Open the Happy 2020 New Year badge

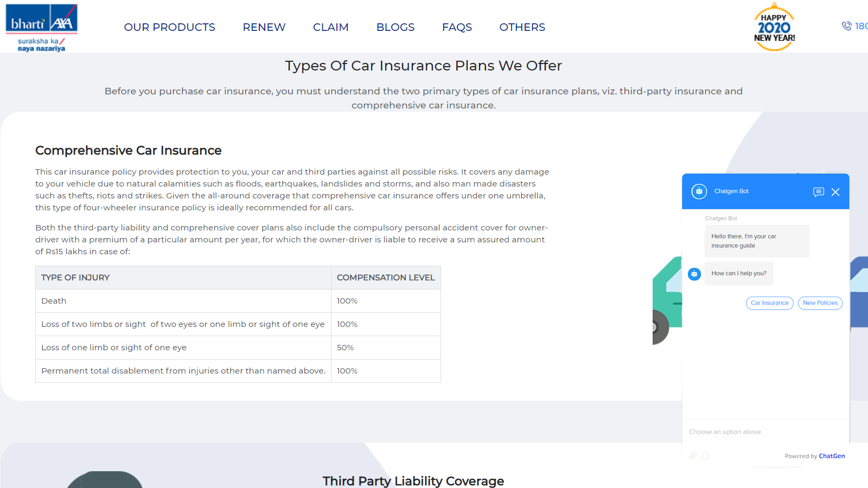coord(774,27)
